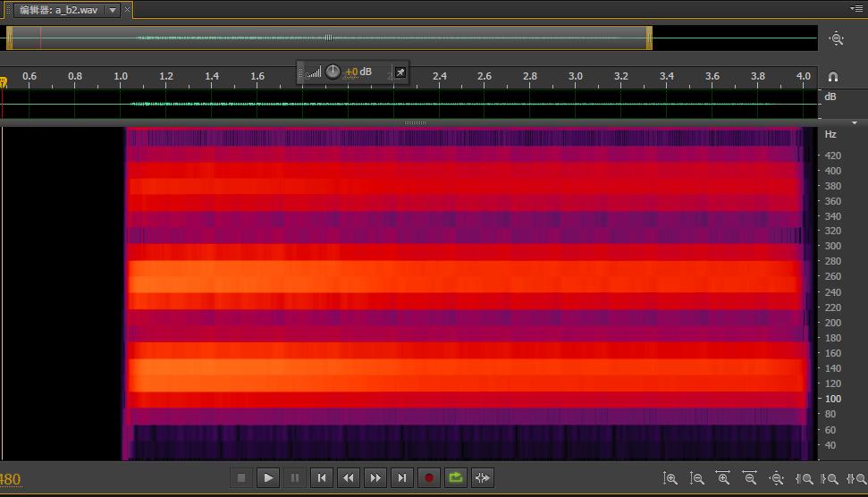Click time ruler at 1.0
Image resolution: width=868 pixels, height=497 pixels.
121,76
